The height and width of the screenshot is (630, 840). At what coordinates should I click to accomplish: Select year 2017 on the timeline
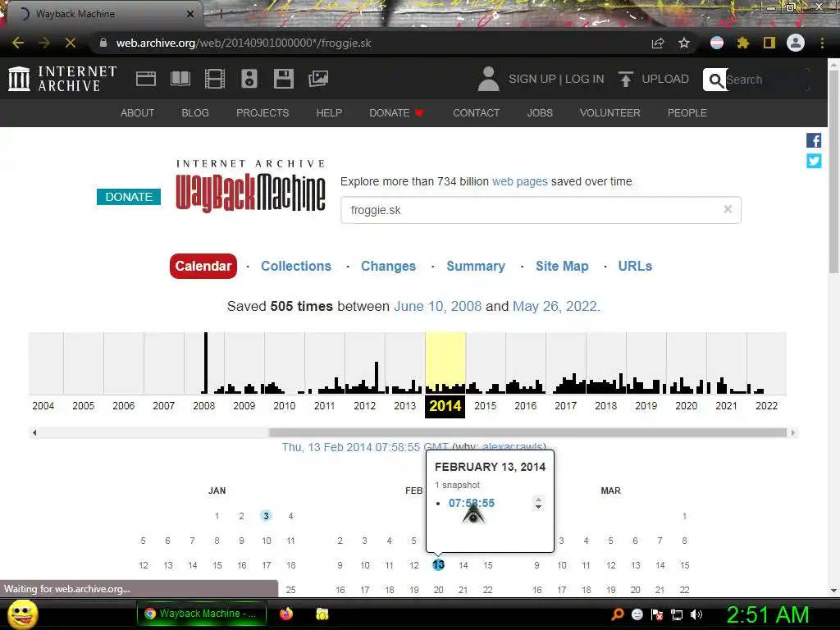coord(565,406)
